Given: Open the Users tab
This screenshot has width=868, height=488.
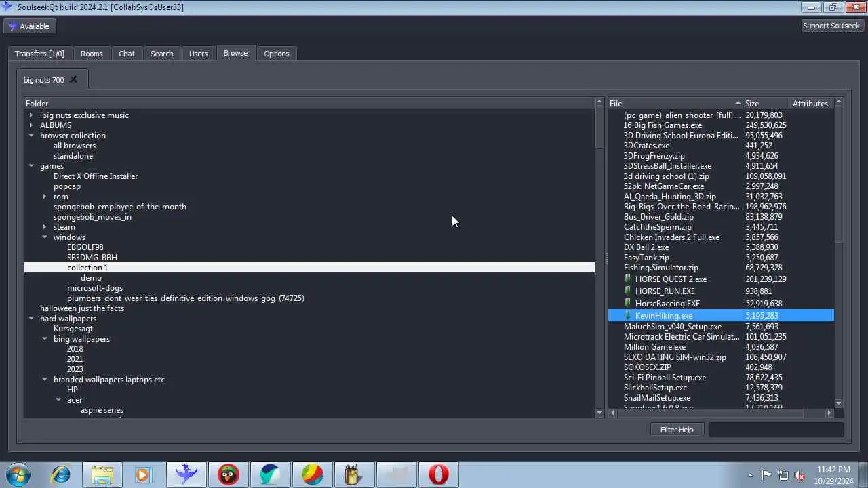Looking at the screenshot, I should coord(198,54).
